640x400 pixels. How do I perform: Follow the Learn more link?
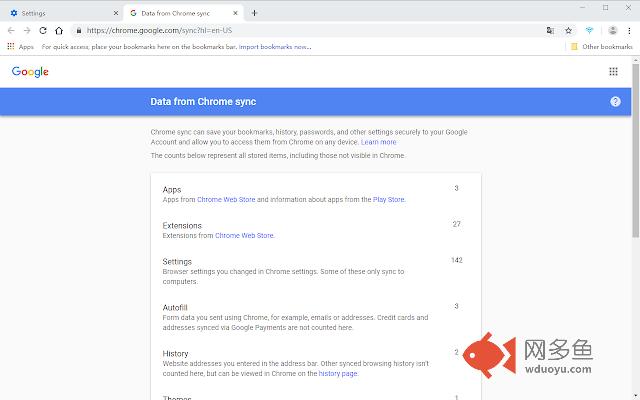tap(378, 142)
